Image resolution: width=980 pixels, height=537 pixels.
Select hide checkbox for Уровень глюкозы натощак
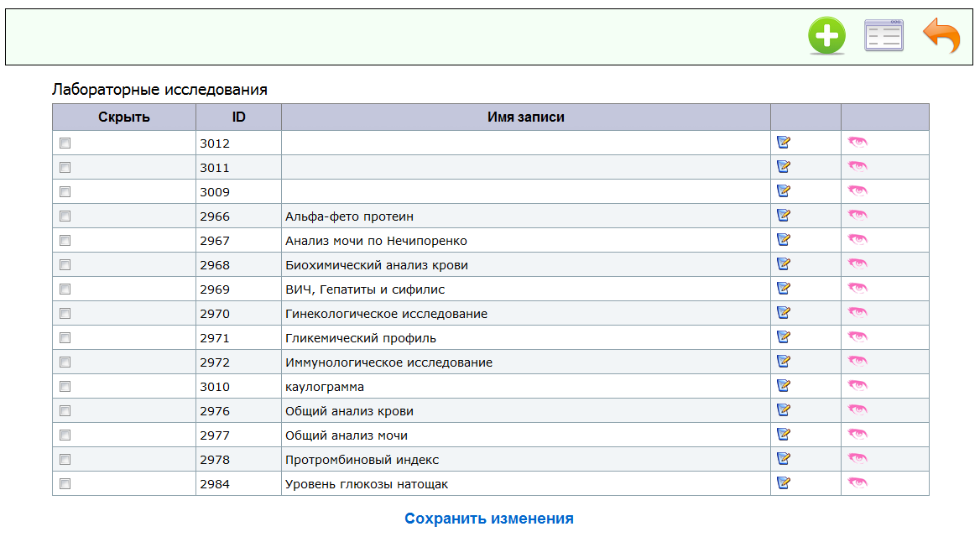[65, 484]
